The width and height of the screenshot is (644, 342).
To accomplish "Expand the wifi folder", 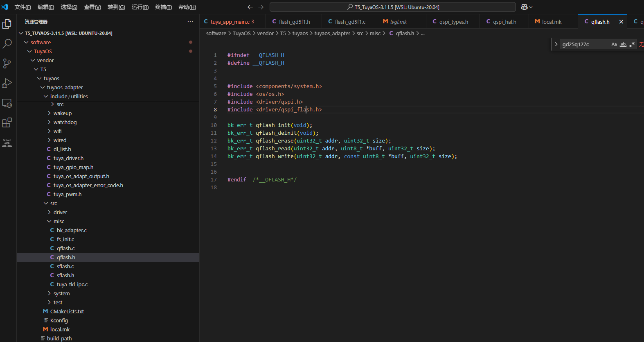I will click(108, 131).
